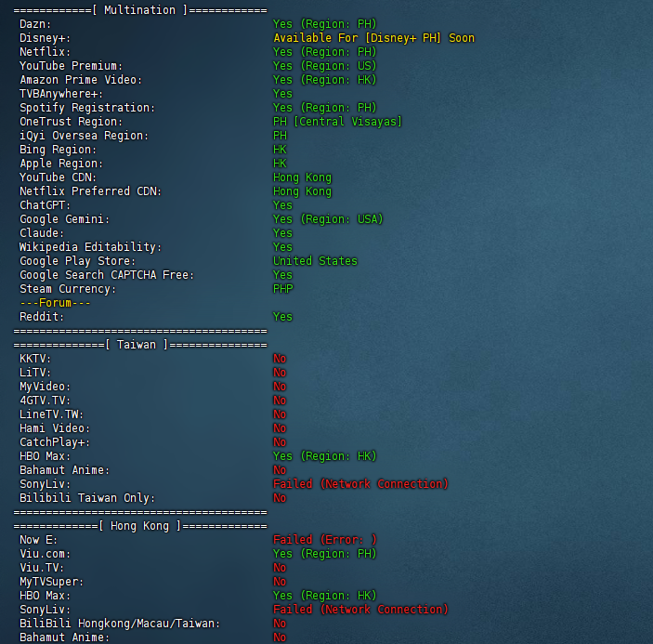Screen dimensions: 653x644
Task: Click 'BiliBili Hongkong/Macau/Taiwan:' label
Action: tap(120, 624)
